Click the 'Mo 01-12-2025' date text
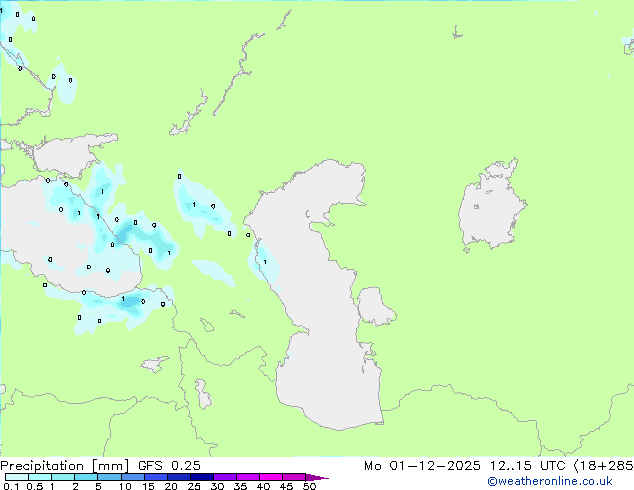The image size is (634, 490). coord(422,466)
